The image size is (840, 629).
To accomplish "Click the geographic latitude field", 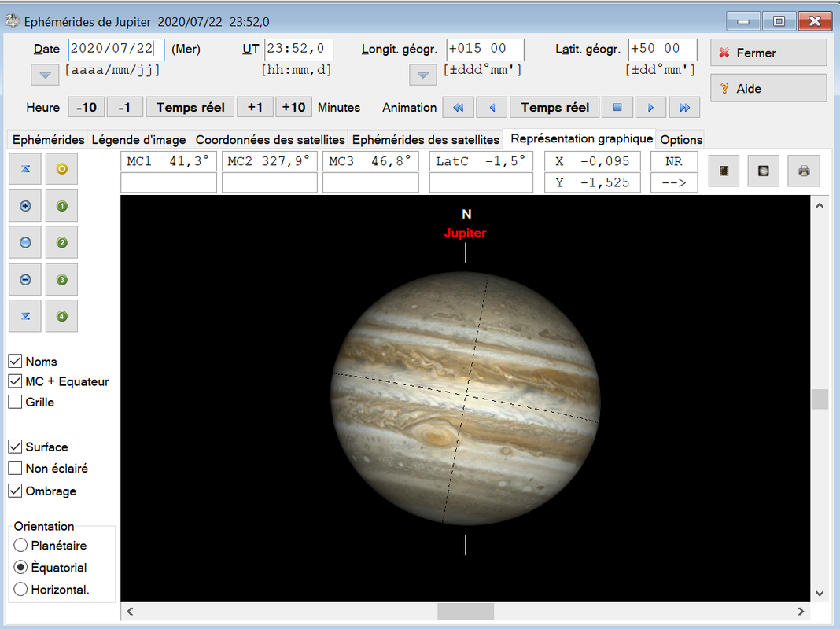I will [x=663, y=50].
